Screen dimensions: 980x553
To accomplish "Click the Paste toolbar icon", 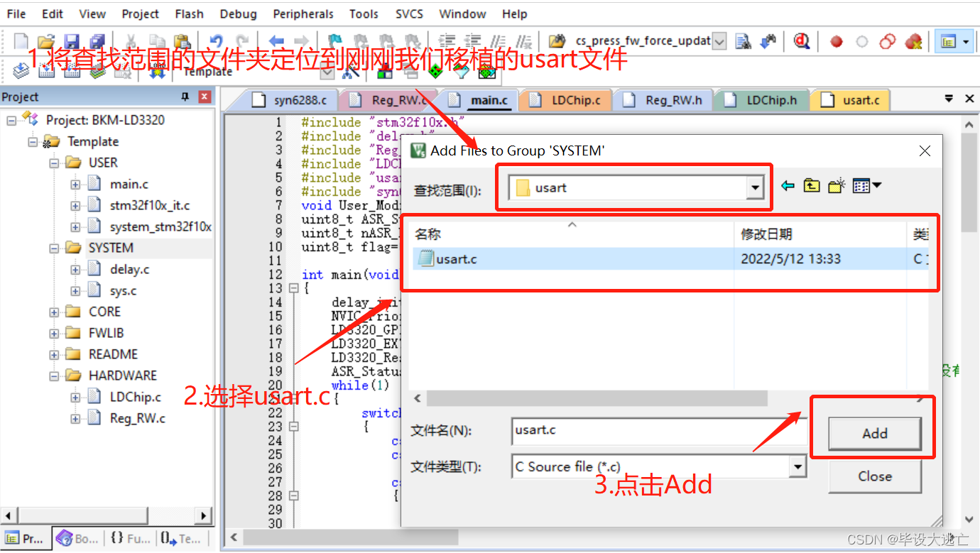I will pyautogui.click(x=182, y=41).
